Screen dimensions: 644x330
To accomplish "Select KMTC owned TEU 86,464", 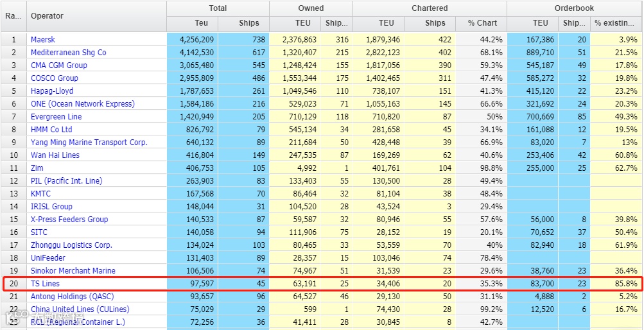I will click(x=295, y=194).
